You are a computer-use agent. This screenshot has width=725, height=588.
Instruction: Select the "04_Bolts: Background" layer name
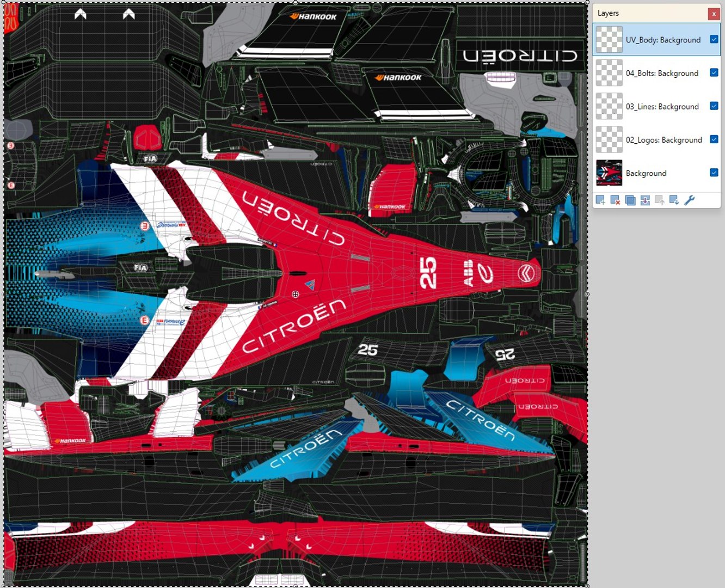point(662,73)
